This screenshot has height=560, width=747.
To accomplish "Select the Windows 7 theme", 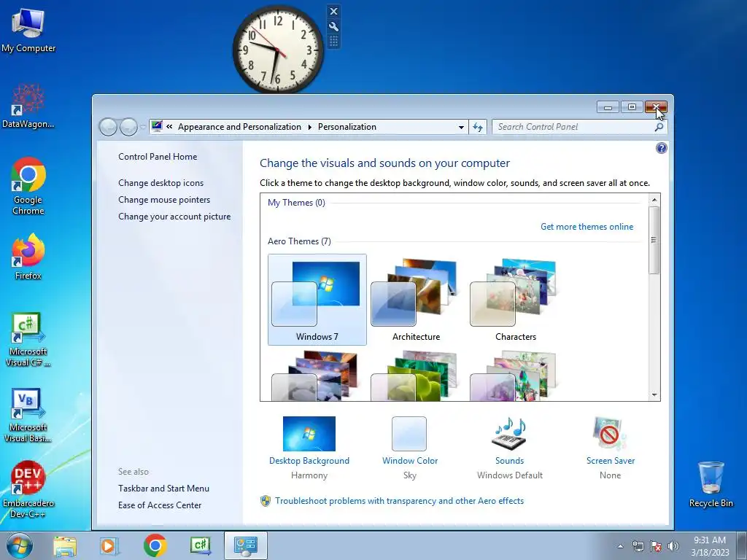I will 317,300.
